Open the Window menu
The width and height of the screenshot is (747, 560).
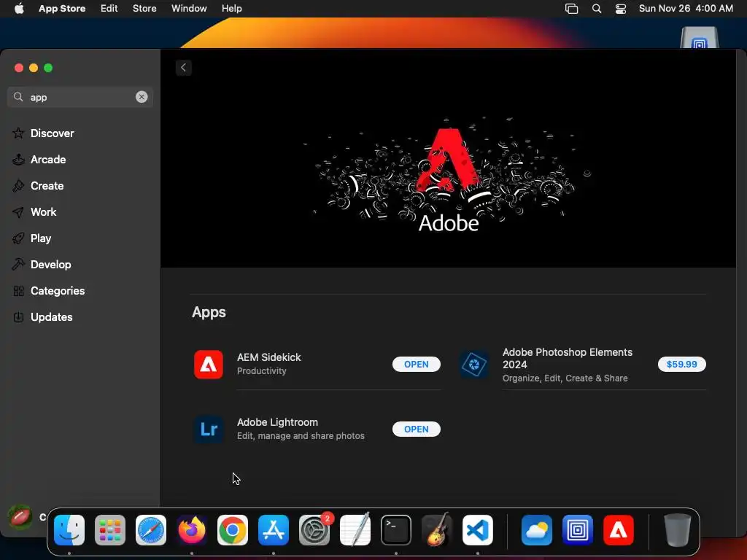pos(189,9)
